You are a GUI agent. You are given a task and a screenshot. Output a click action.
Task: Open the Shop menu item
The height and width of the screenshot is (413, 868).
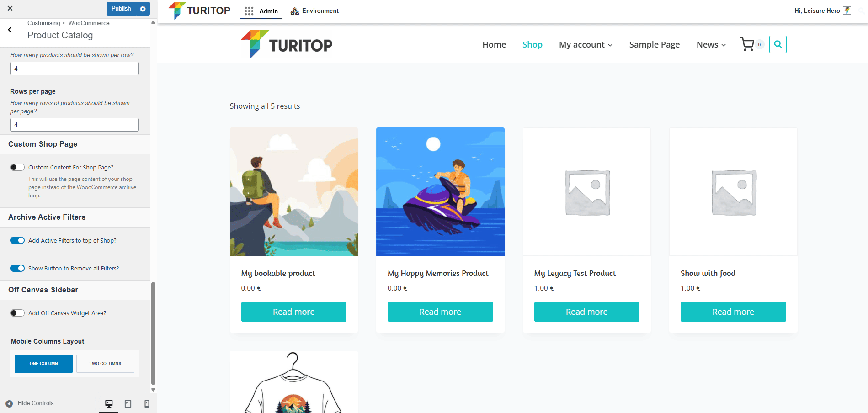pyautogui.click(x=532, y=44)
